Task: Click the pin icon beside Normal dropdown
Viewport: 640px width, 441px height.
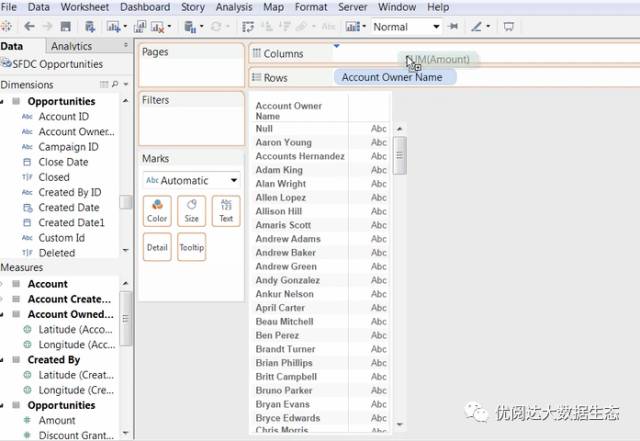Action: tap(455, 27)
